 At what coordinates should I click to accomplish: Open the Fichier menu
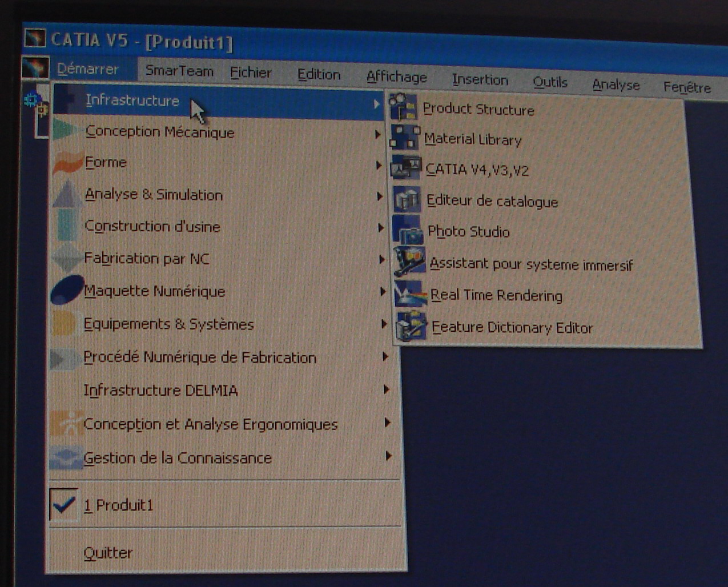[x=251, y=73]
